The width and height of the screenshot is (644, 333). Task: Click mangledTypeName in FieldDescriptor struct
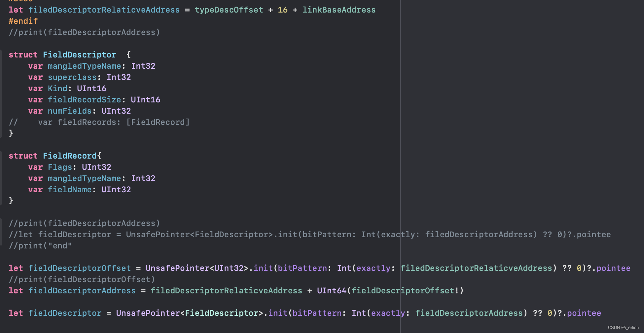coord(84,66)
